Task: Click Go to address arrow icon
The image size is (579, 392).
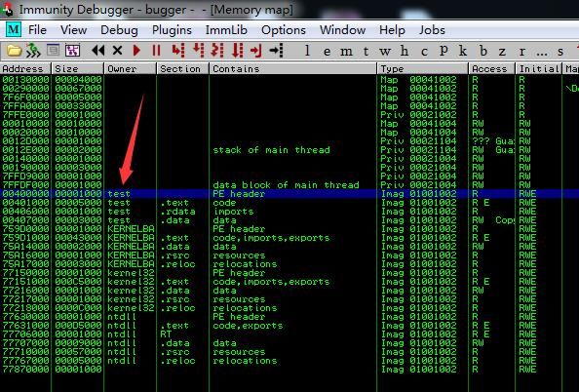Action: (x=276, y=51)
